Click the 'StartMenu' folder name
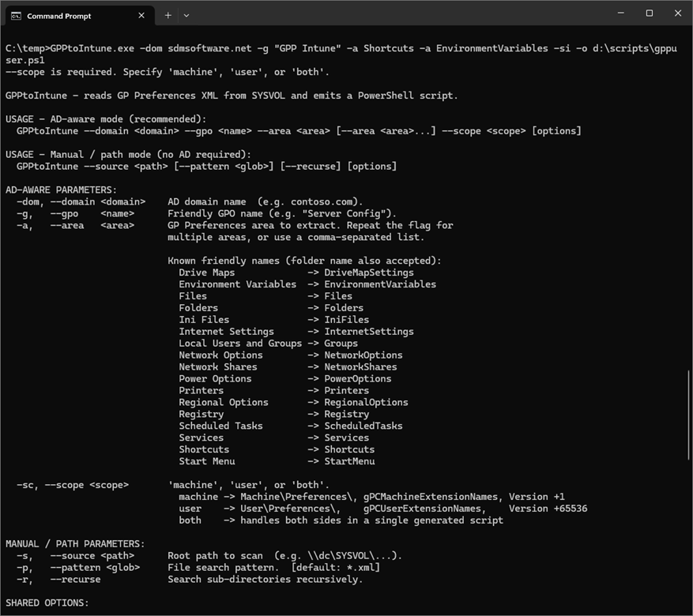This screenshot has height=616, width=693. coord(349,461)
